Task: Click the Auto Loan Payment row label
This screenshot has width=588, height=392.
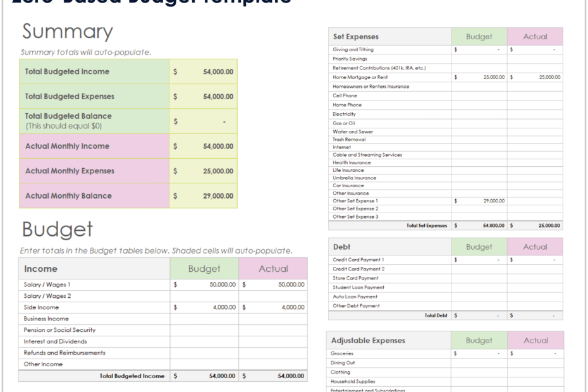Action: (355, 297)
